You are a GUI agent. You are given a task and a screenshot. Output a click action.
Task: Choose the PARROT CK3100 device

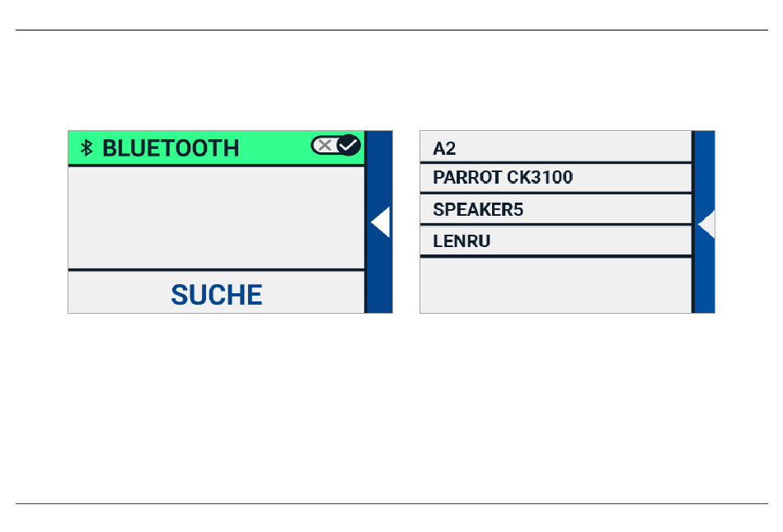[x=556, y=178]
